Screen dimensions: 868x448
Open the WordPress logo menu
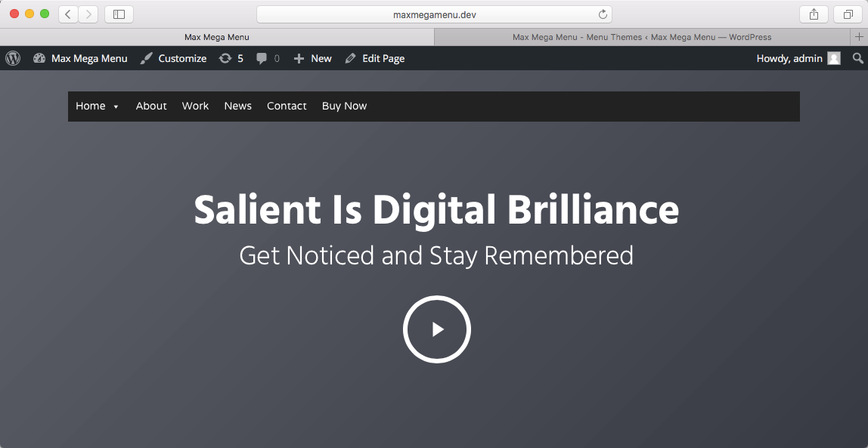click(x=13, y=58)
